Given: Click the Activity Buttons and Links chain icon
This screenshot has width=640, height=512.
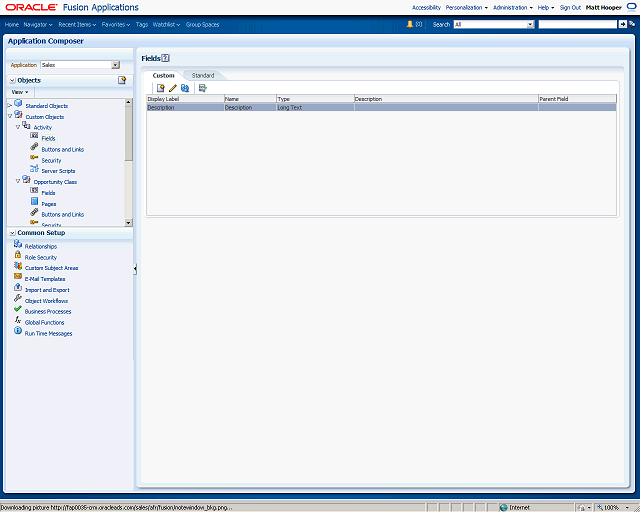Looking at the screenshot, I should 34,147.
